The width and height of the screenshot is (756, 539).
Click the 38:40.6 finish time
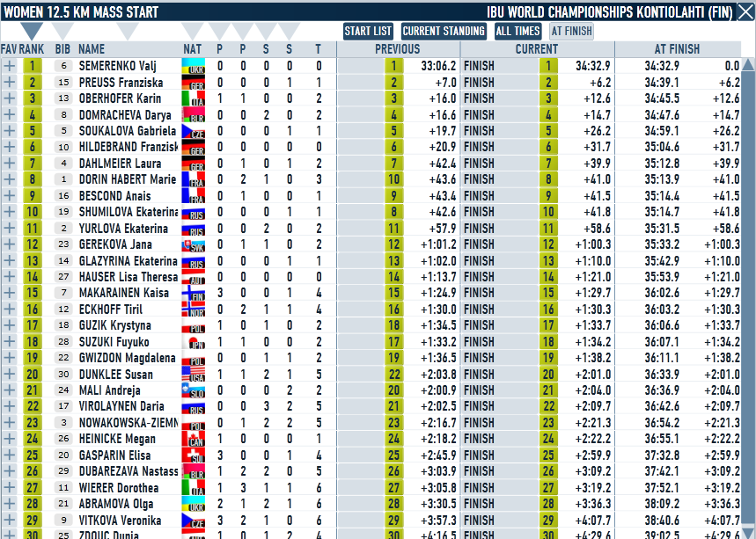pyautogui.click(x=662, y=521)
